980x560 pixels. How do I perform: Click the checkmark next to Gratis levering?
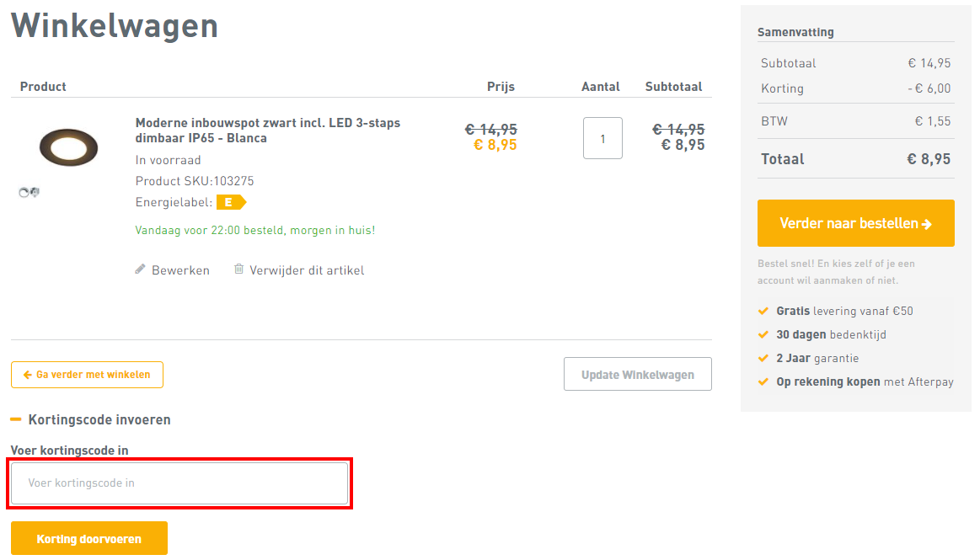pyautogui.click(x=763, y=311)
